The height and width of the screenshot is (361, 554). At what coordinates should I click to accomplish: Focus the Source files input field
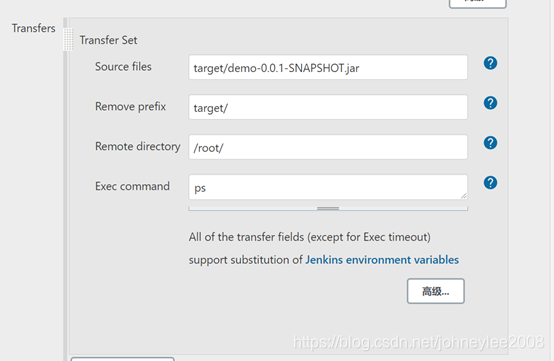(x=328, y=67)
